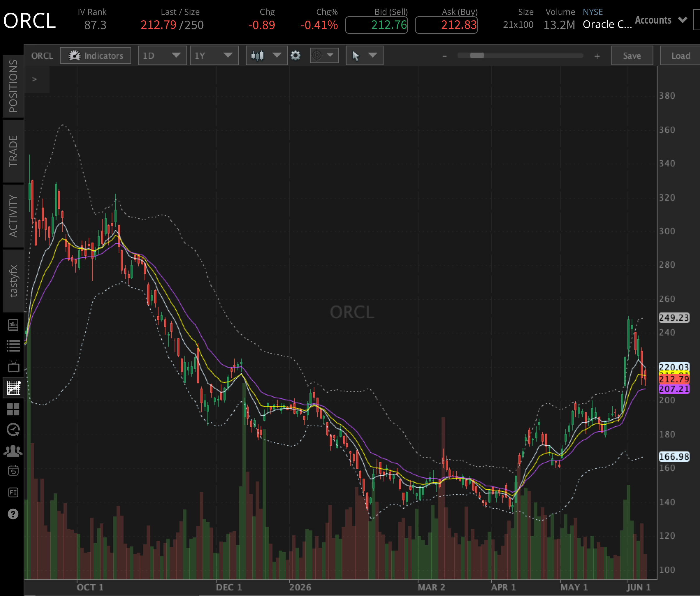This screenshot has width=700, height=596.
Task: Click the Chg% -0.41% value
Action: (319, 25)
